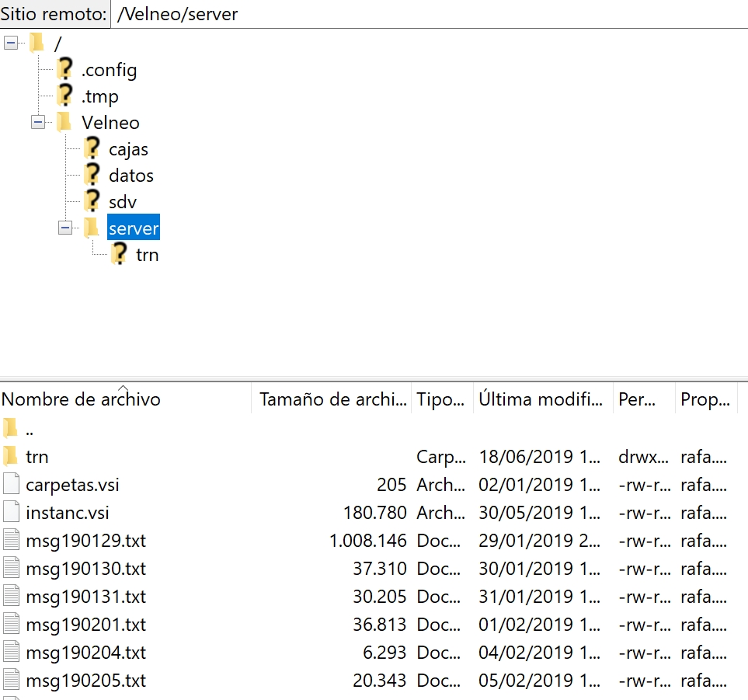Click the Sitio remoto path field
Viewport: 748px width, 700px height.
tap(427, 14)
